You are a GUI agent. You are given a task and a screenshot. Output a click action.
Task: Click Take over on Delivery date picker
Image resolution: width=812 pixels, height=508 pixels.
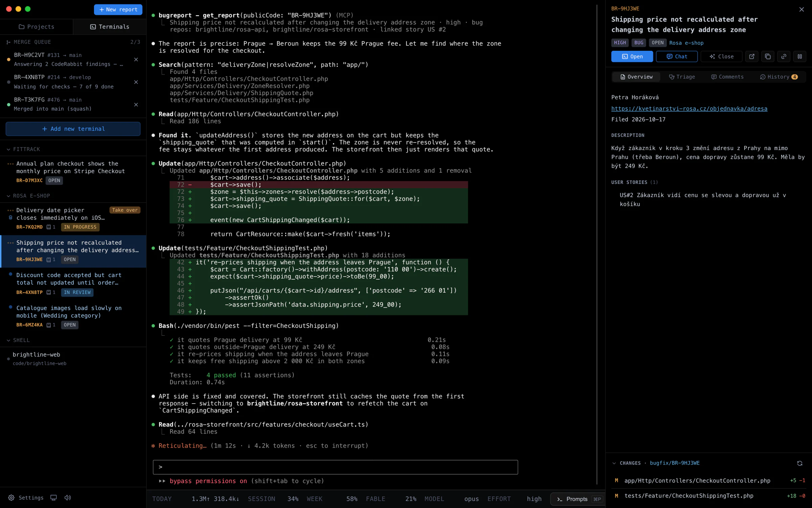click(x=125, y=210)
